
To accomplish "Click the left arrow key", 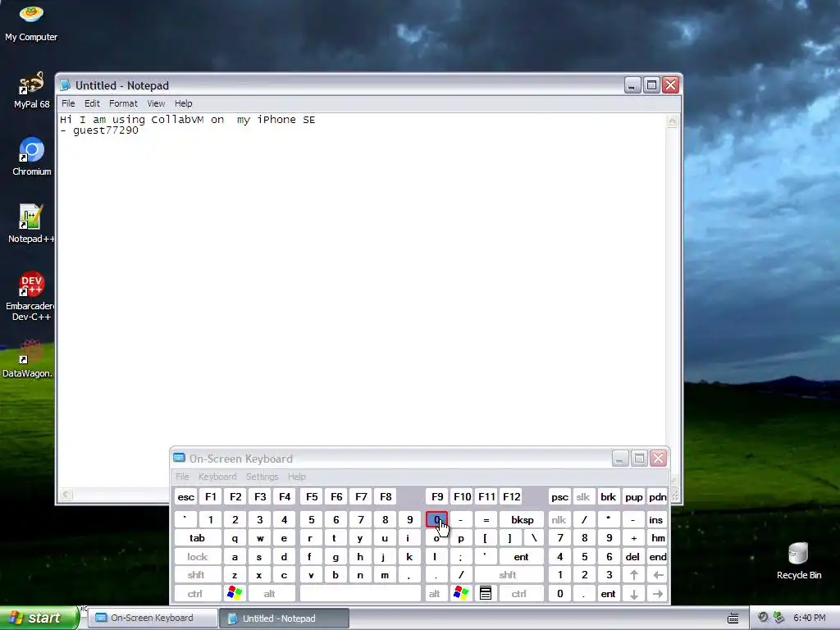I will (658, 575).
